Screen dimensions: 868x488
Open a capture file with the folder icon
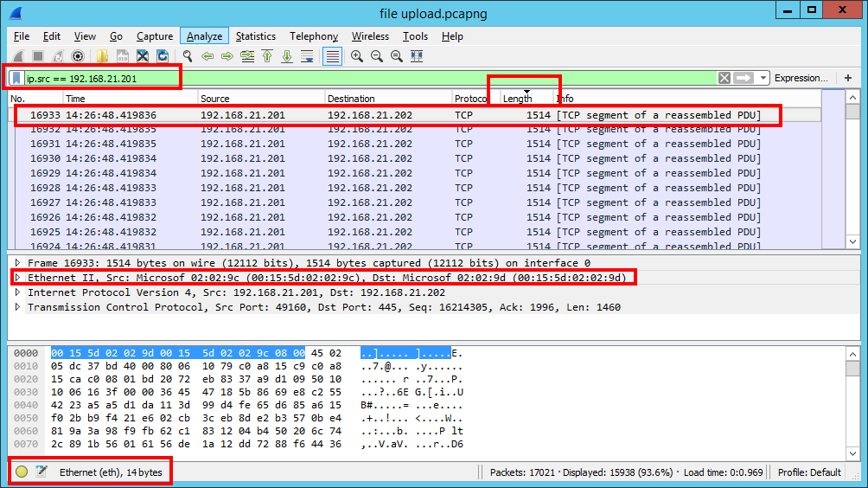click(x=102, y=56)
